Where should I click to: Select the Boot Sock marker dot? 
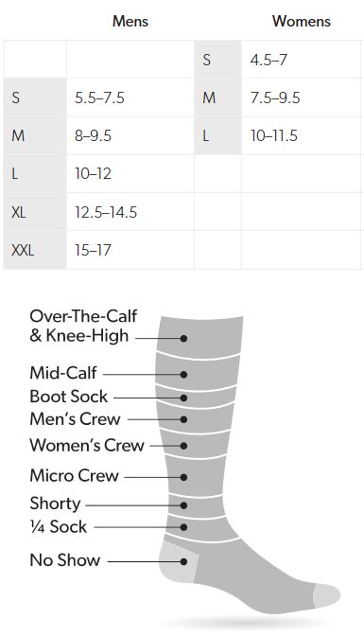click(x=183, y=398)
